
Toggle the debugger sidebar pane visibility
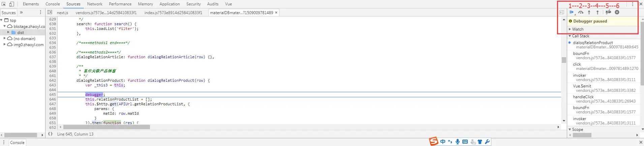[x=561, y=12]
